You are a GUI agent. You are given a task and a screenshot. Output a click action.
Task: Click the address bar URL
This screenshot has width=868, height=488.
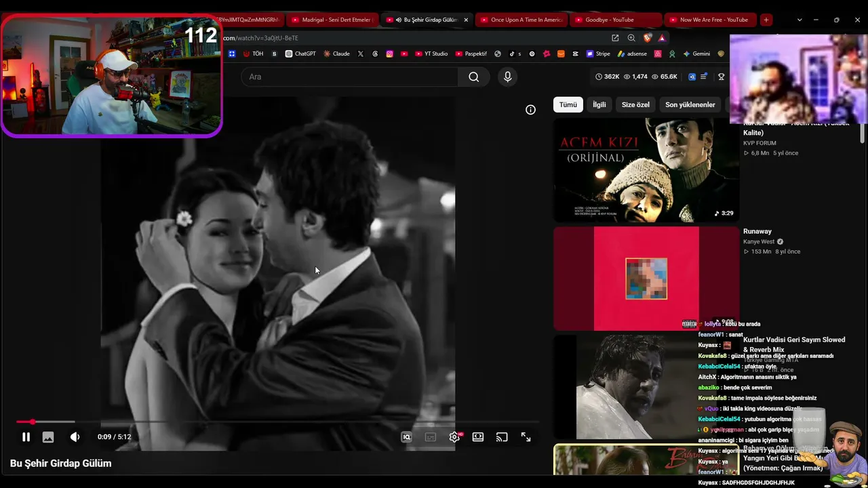260,38
